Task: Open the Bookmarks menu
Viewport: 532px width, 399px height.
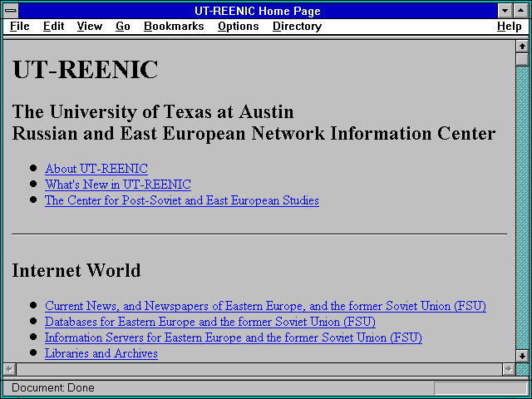Action: pyautogui.click(x=174, y=26)
